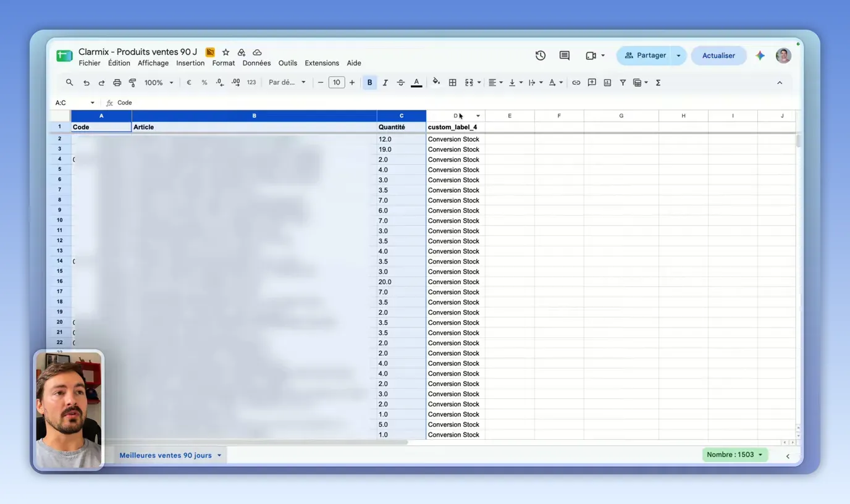Increase decimal places

coord(236,83)
